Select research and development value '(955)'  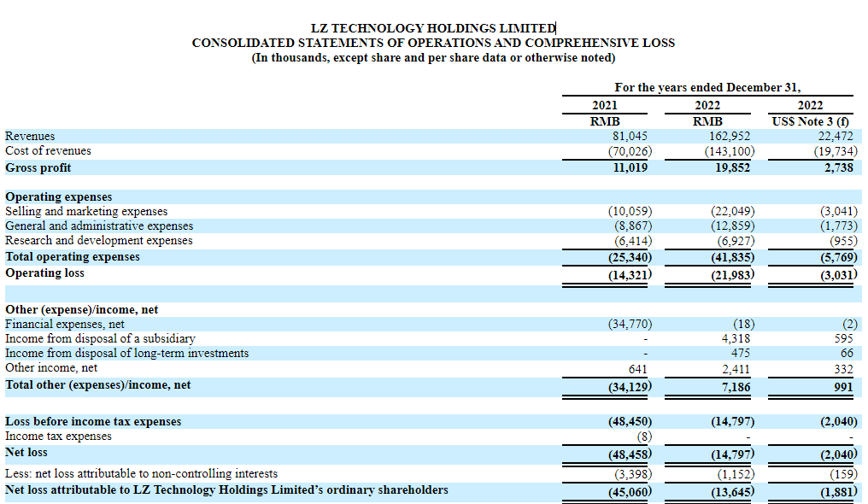click(x=843, y=241)
